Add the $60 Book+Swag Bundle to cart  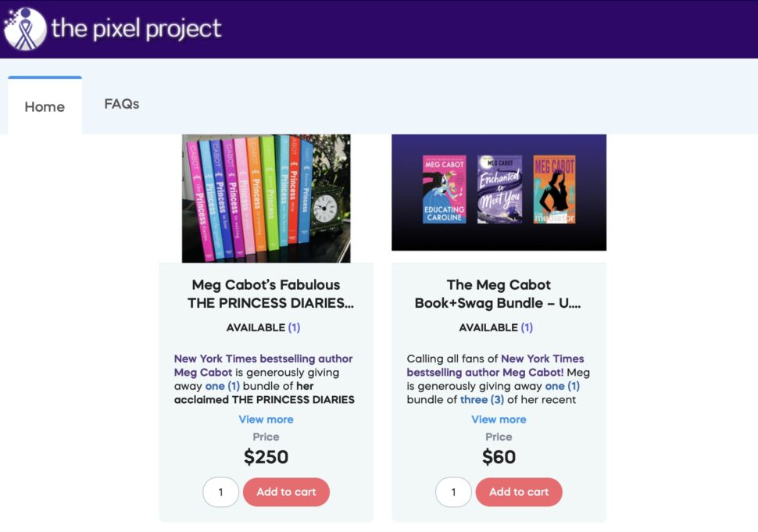point(519,492)
